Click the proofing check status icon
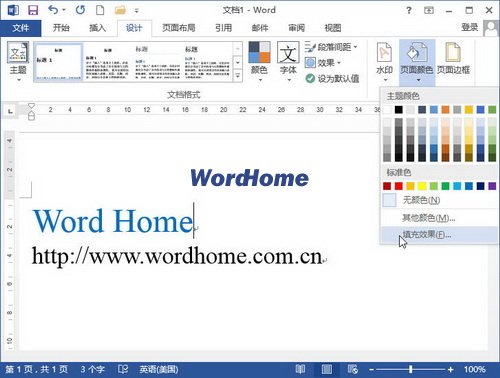This screenshot has width=500, height=378. tap(123, 369)
